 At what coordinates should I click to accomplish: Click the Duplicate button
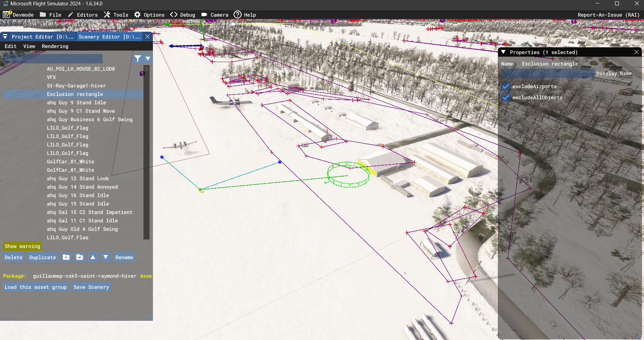(43, 257)
